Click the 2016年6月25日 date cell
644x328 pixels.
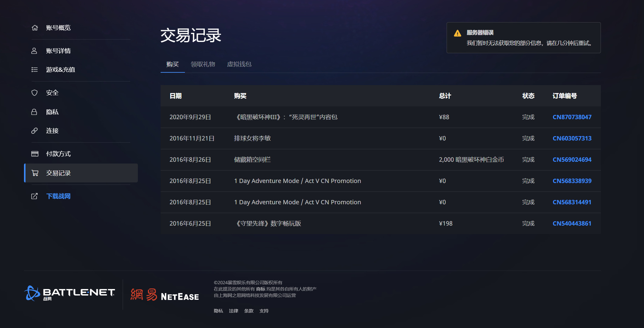click(x=190, y=223)
